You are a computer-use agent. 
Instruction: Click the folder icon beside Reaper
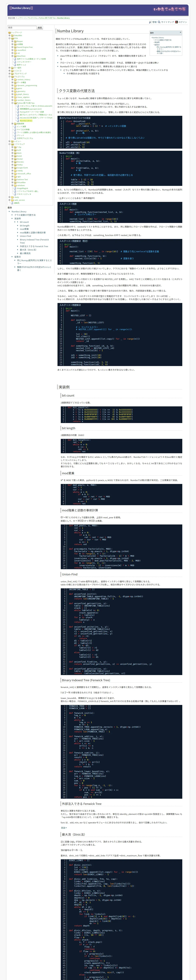15,41
